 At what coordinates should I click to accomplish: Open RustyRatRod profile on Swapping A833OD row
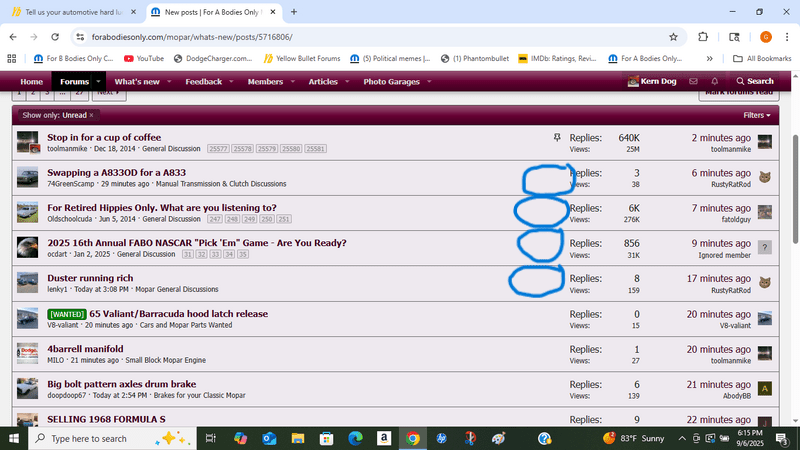731,185
